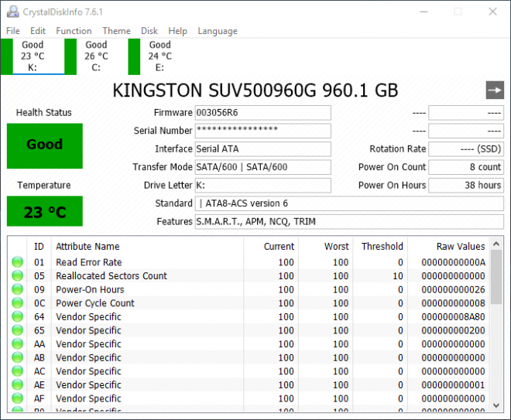
Task: Click the Drive Letter field K:
Action: click(263, 186)
